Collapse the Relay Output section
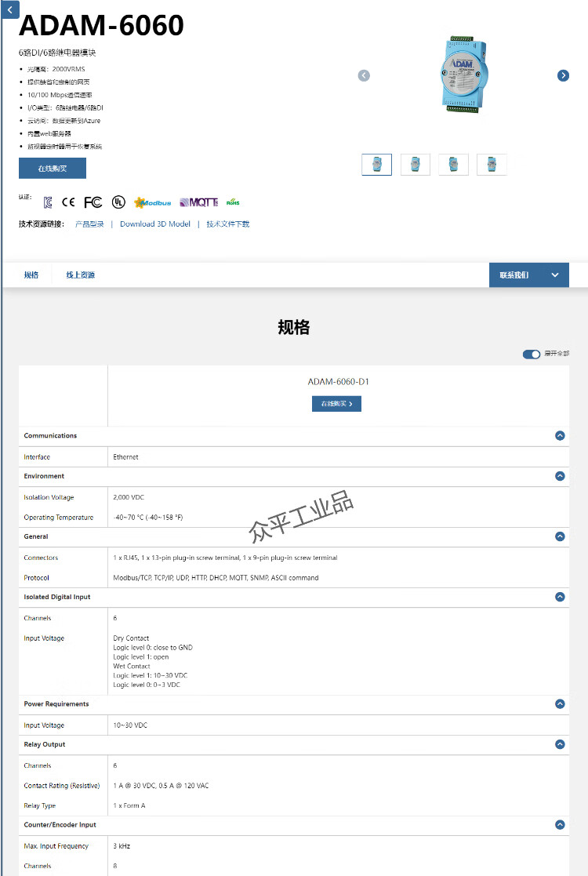Screen dimensions: 588x876 point(560,744)
